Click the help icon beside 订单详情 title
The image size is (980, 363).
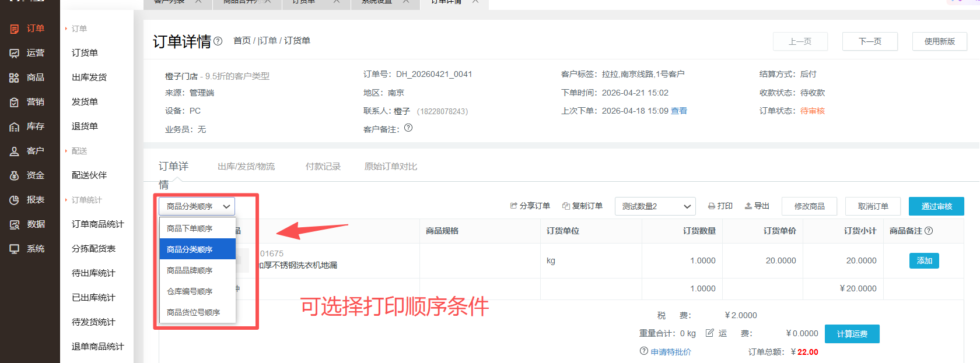[x=218, y=41]
